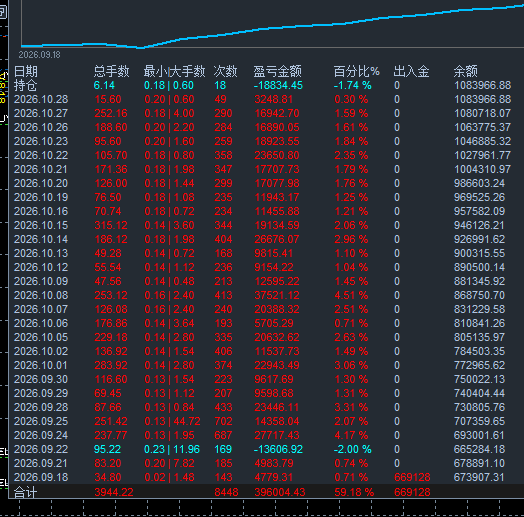Click the 持仓 row label
Viewport: 524px width, 517px height.
click(x=25, y=86)
